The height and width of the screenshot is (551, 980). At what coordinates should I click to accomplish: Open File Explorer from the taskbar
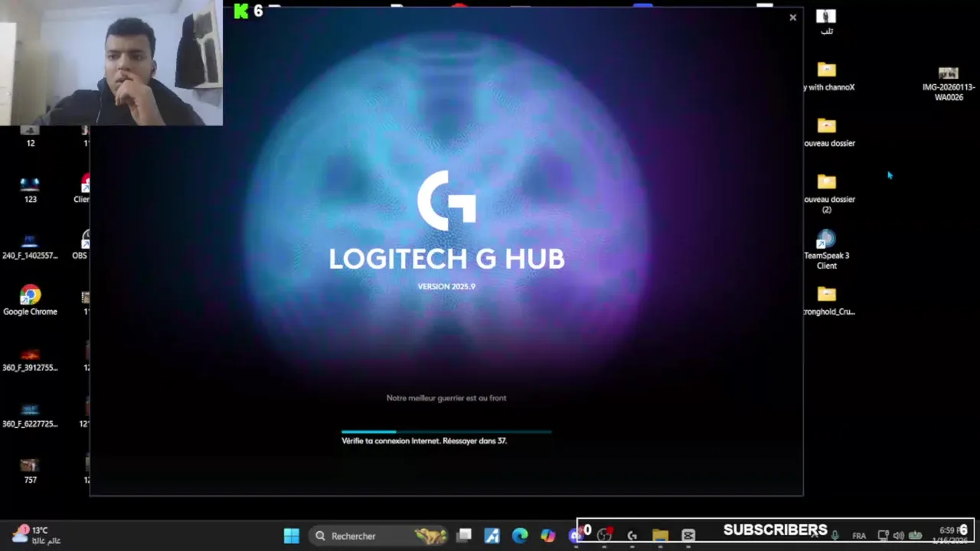(660, 536)
